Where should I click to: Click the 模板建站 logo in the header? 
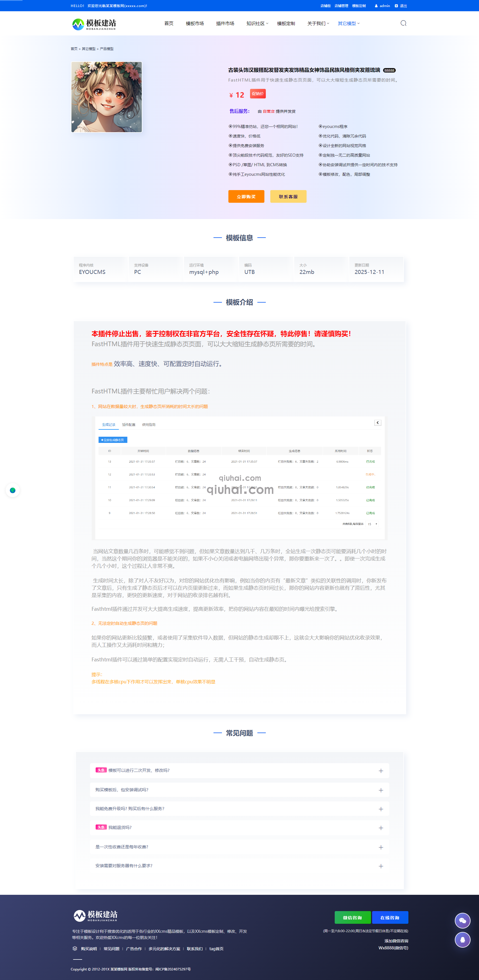coord(94,24)
